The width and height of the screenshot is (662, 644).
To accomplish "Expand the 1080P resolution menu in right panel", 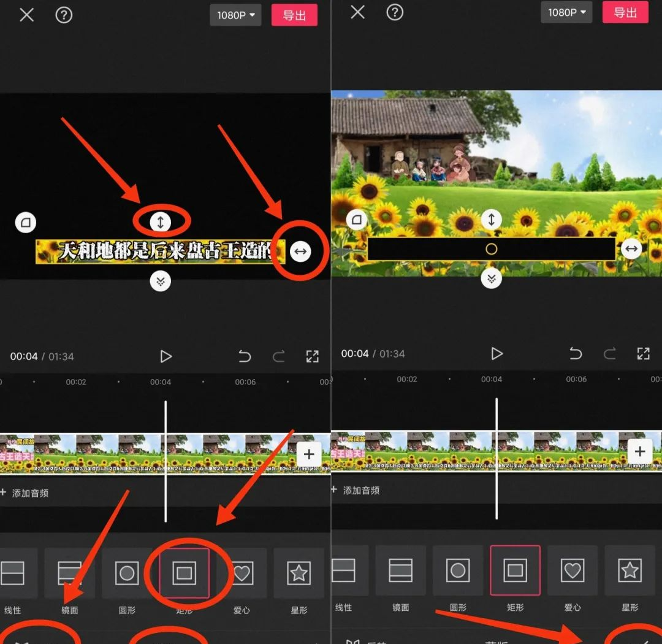I will [566, 12].
